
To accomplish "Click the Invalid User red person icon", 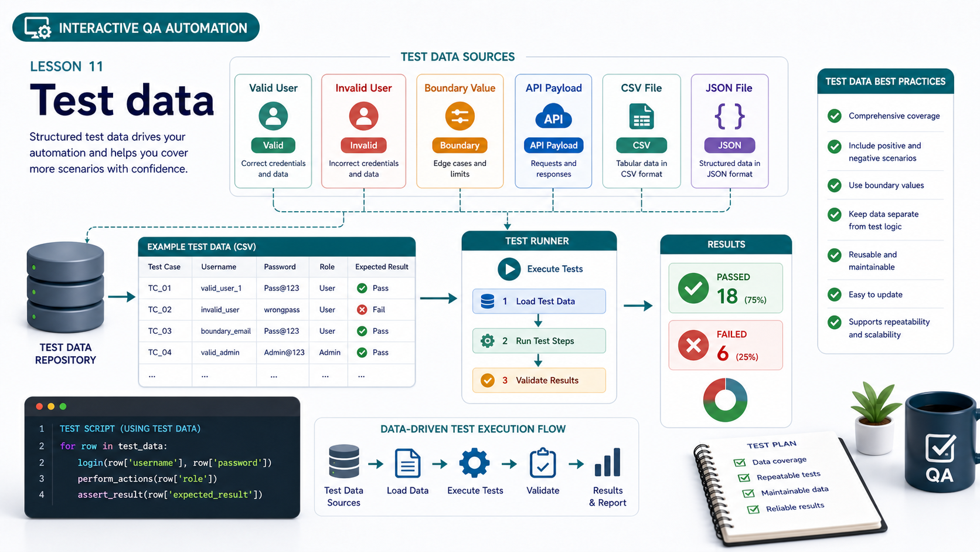I will (363, 116).
